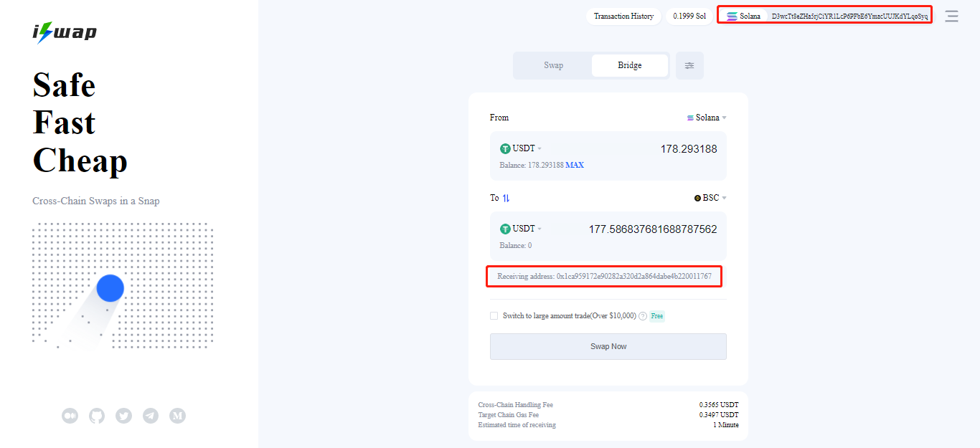The width and height of the screenshot is (980, 448).
Task: Click the Balance: 0 text
Action: click(x=516, y=245)
